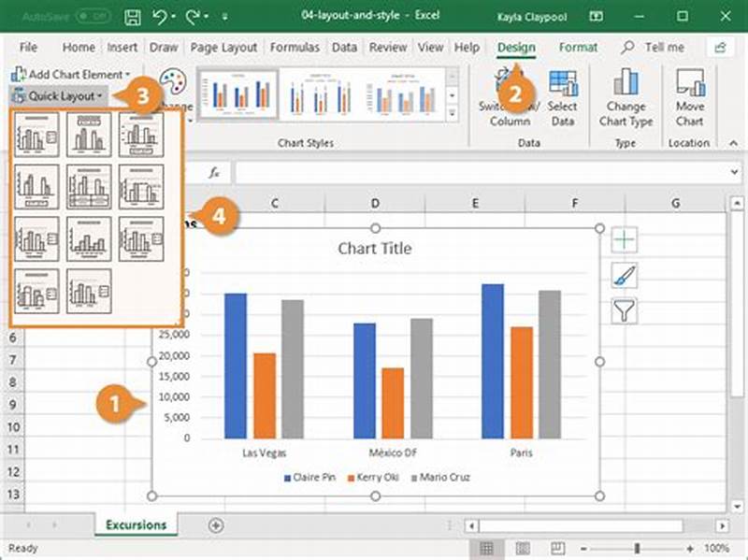Select the Excursions sheet tab
This screenshot has height=560, width=748.
136,525
